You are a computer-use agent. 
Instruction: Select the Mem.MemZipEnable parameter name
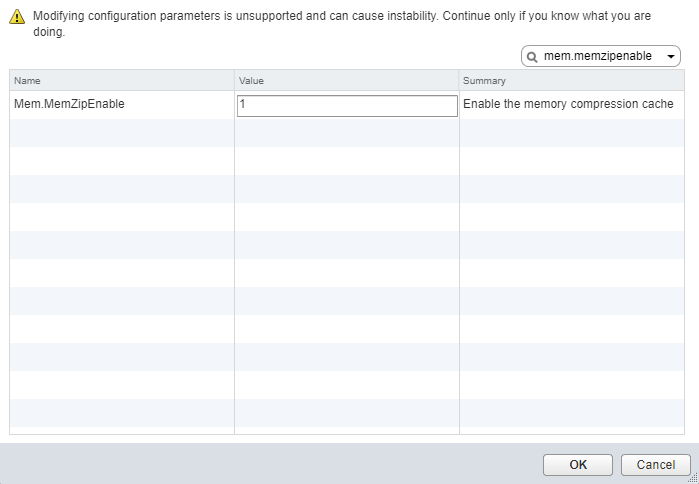69,104
